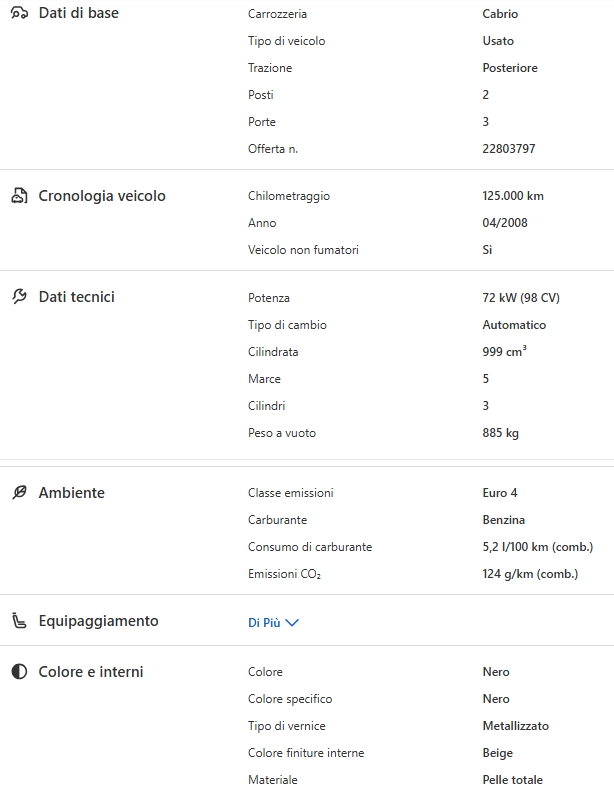Click the leaf icon beside Ambiente
This screenshot has height=787, width=614.
tap(19, 493)
